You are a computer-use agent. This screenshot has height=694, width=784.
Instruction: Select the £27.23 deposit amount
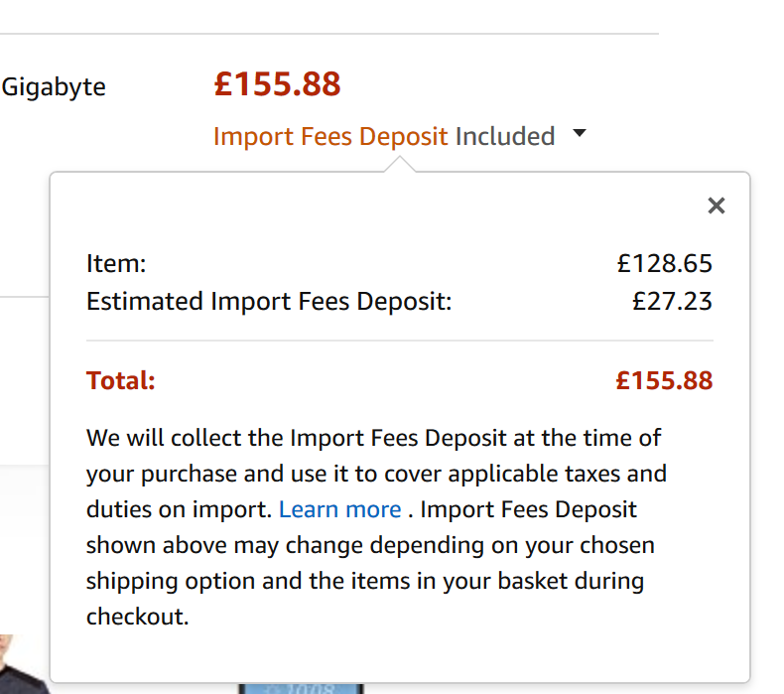[672, 301]
